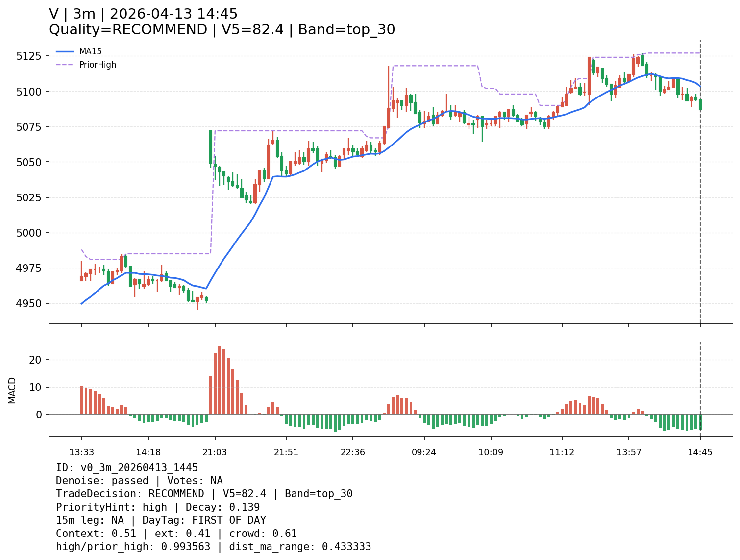Viewport: 740px width, 560px height.
Task: Click the 11:12 time axis label
Action: (562, 452)
